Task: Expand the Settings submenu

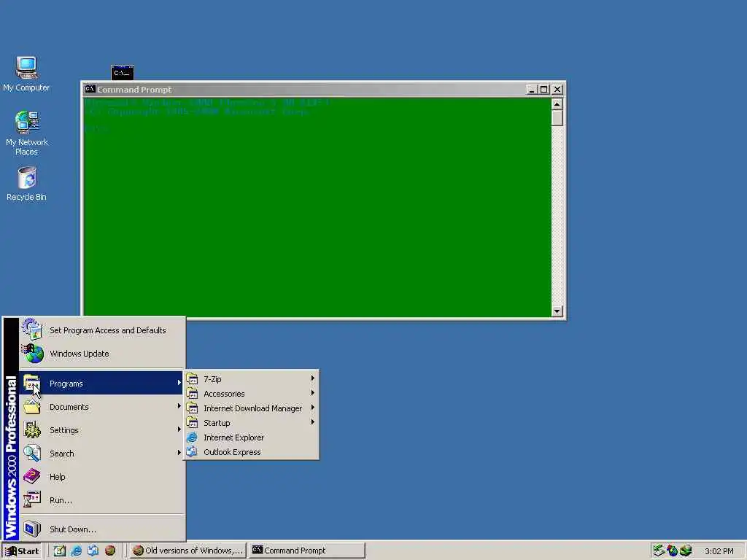Action: click(101, 430)
